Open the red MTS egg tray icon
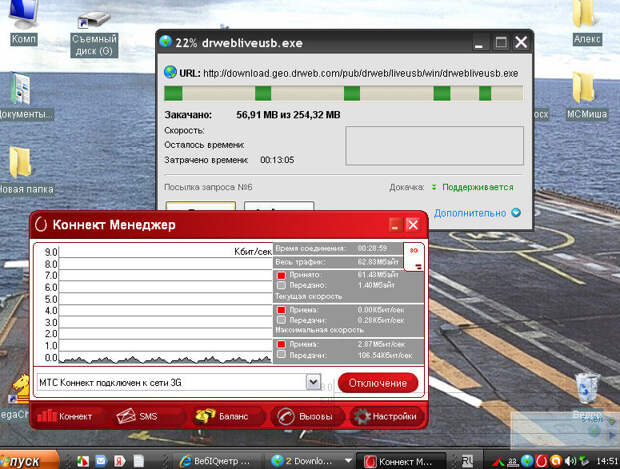The width and height of the screenshot is (620, 469). pos(541,461)
